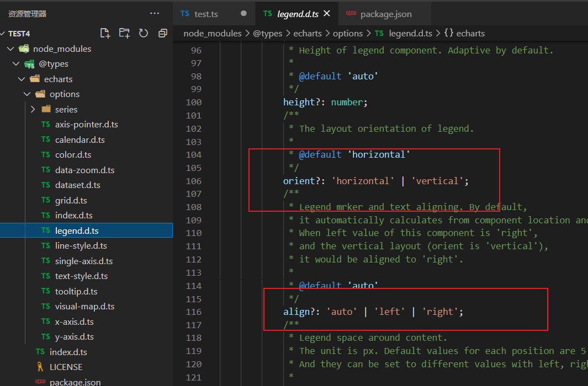Click the LICENSE file icon
This screenshot has height=386, width=588.
(40, 367)
